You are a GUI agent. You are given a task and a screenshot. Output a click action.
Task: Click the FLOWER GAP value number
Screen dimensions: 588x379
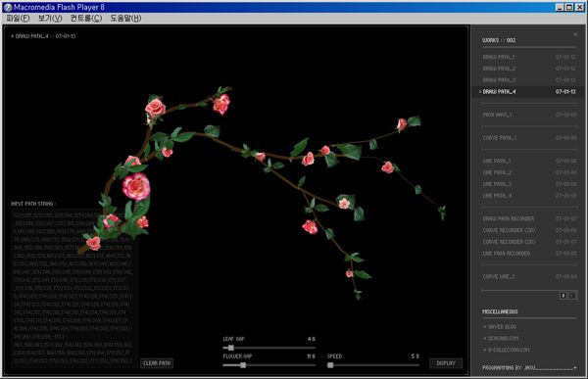click(311, 356)
